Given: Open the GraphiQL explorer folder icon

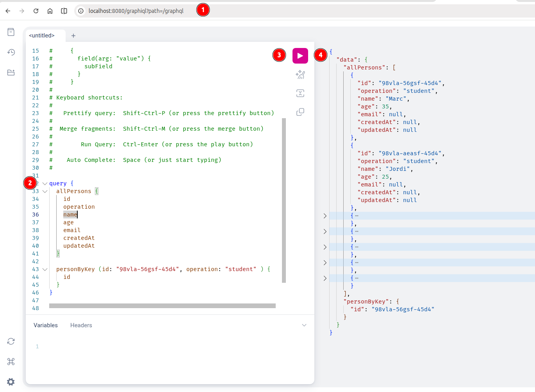Looking at the screenshot, I should pos(11,73).
